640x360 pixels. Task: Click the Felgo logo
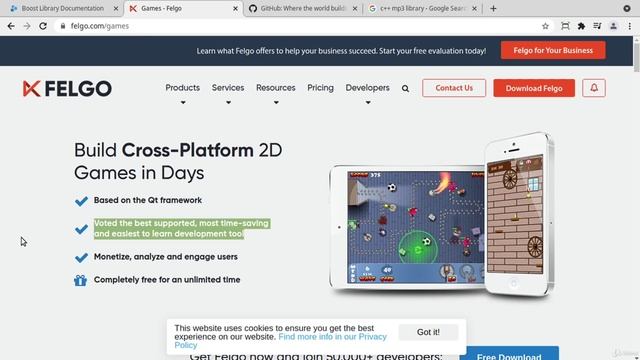pos(67,89)
